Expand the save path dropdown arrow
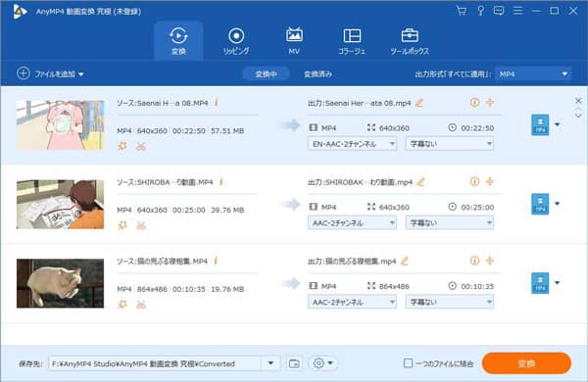The width and height of the screenshot is (588, 382). pyautogui.click(x=270, y=363)
